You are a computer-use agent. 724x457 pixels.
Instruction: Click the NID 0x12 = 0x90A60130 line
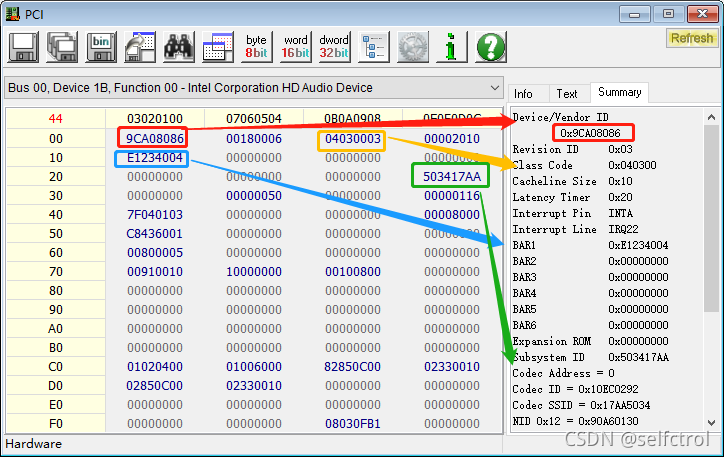pyautogui.click(x=575, y=421)
